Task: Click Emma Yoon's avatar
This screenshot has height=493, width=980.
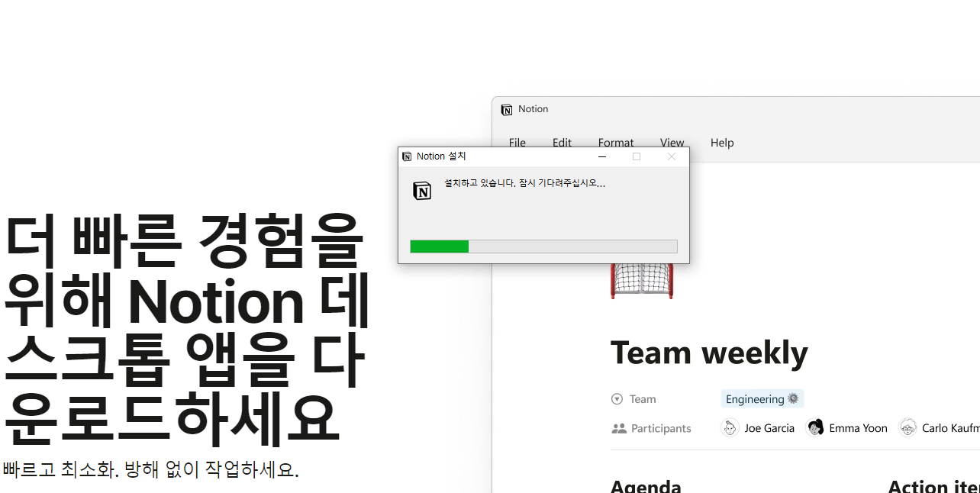Action: [816, 428]
